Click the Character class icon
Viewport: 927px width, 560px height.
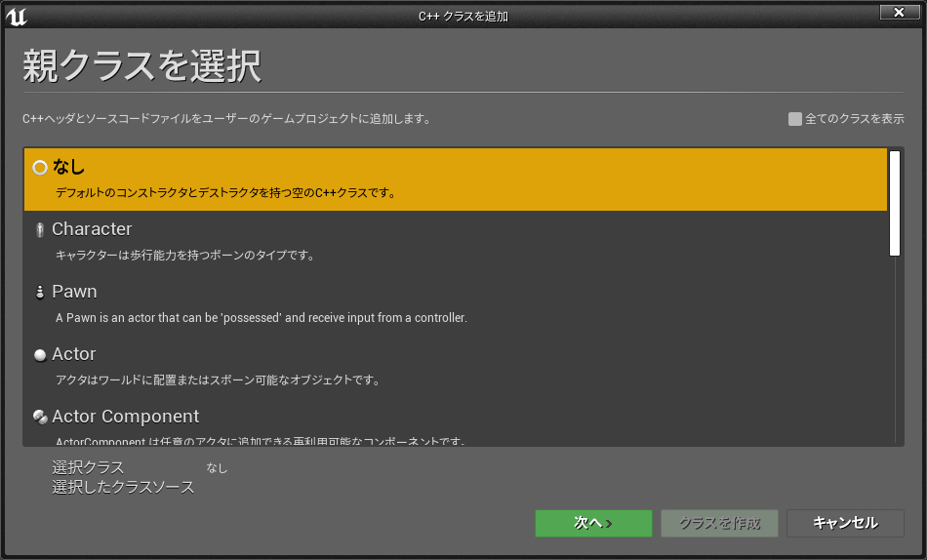coord(40,230)
